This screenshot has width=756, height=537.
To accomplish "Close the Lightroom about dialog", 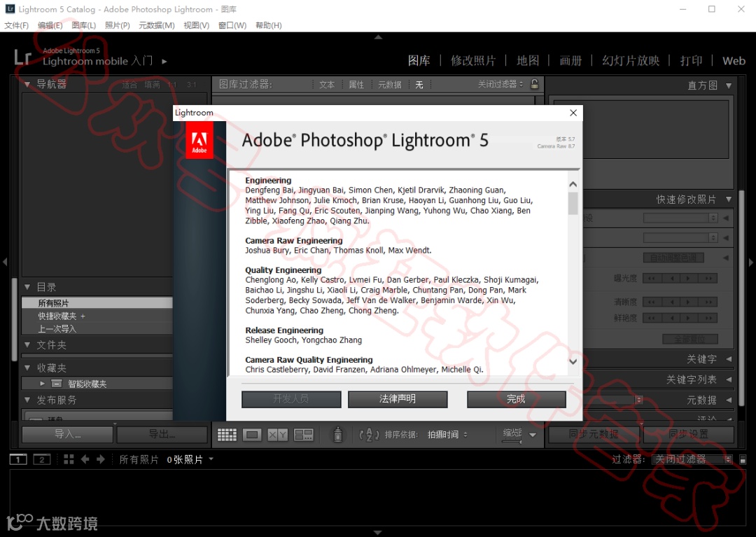I will pyautogui.click(x=573, y=113).
